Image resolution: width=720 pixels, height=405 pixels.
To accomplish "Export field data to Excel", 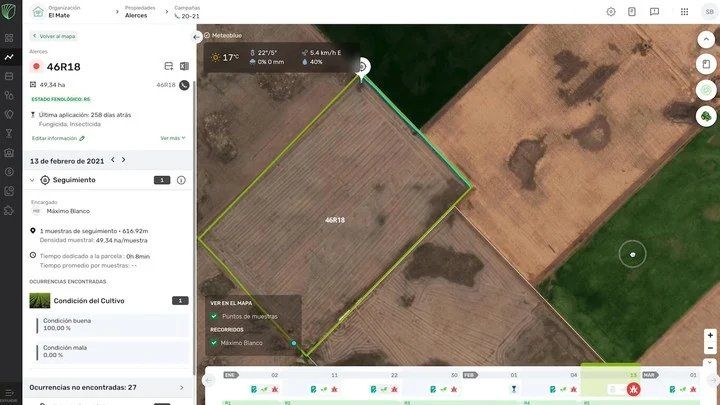I will pyautogui.click(x=184, y=67).
